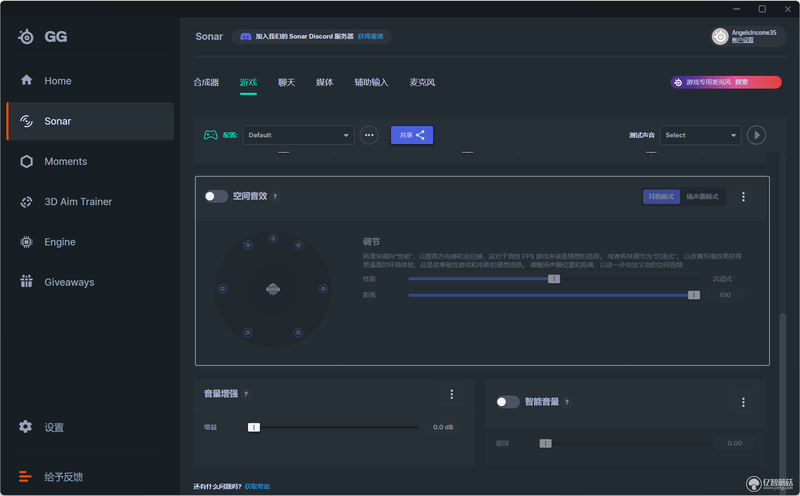
Task: Click the 给予反馈 feedback icon
Action: (26, 477)
